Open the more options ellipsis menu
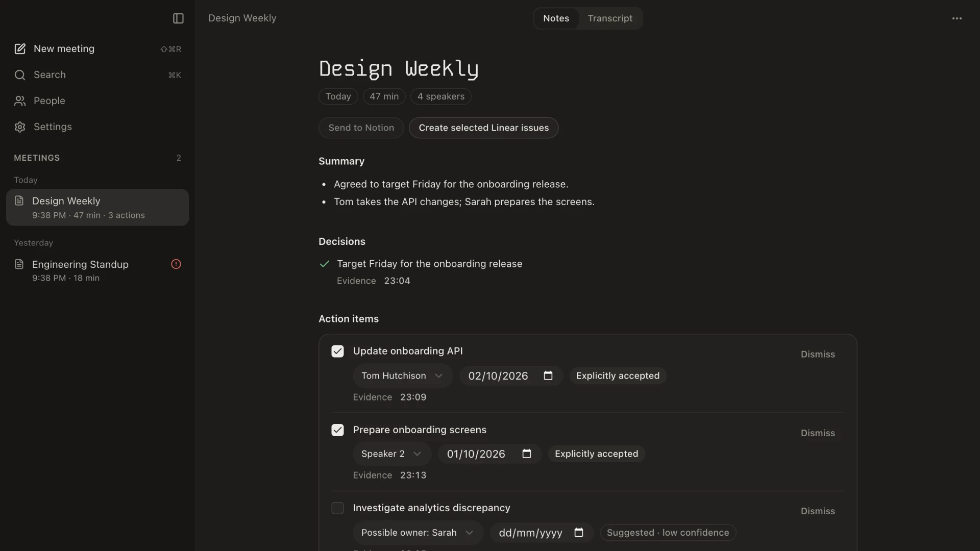The width and height of the screenshot is (980, 551). click(x=957, y=18)
